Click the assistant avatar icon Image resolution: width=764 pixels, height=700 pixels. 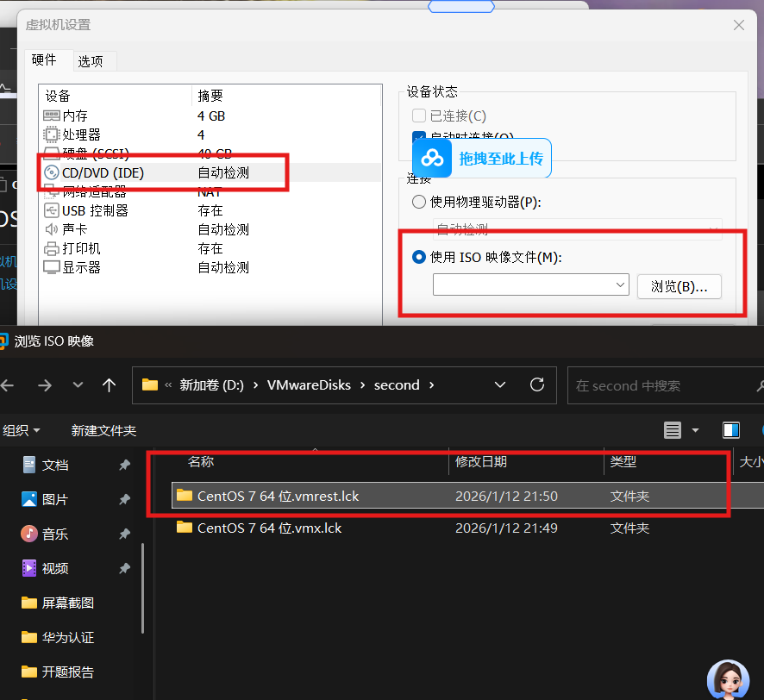[728, 679]
